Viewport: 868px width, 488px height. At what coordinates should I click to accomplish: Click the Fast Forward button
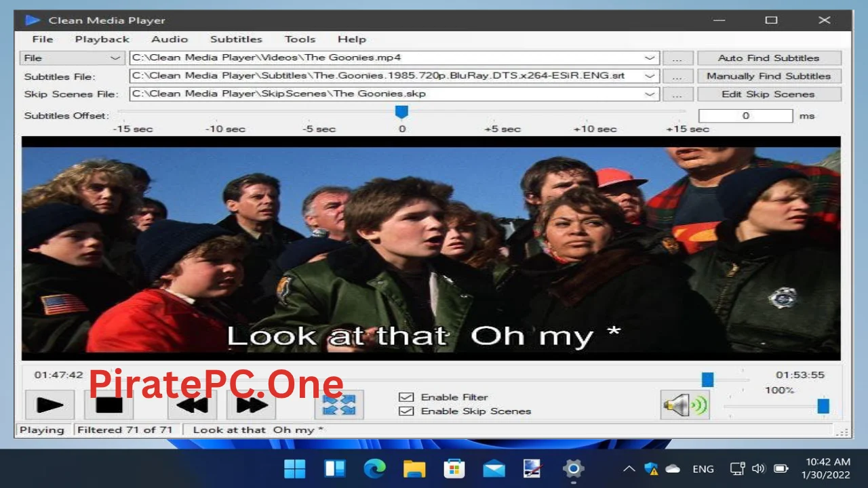pos(251,405)
